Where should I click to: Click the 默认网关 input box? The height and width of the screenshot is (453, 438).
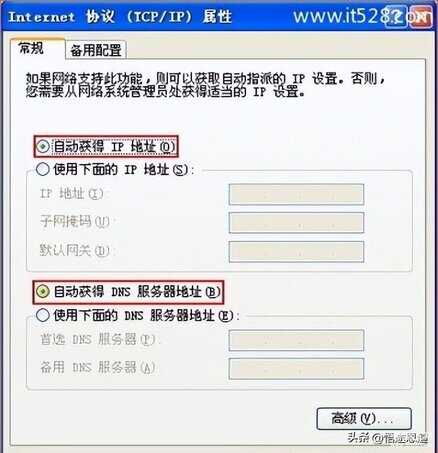click(296, 251)
